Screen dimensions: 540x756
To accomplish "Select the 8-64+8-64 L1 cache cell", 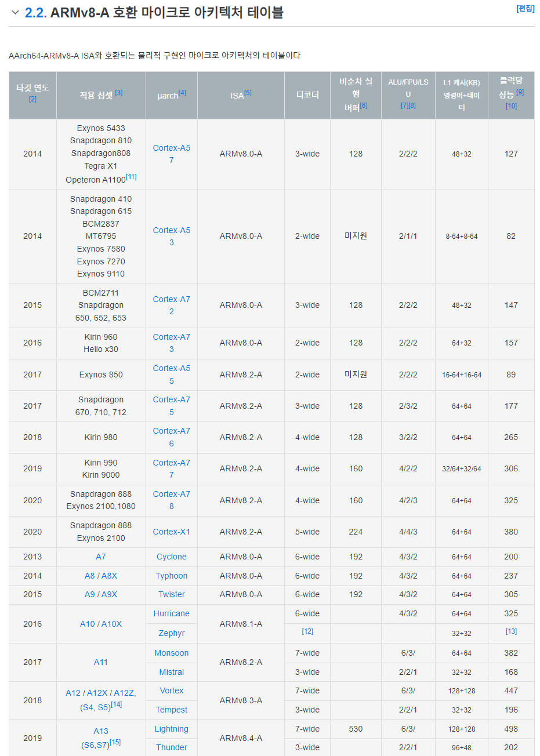I will point(462,237).
